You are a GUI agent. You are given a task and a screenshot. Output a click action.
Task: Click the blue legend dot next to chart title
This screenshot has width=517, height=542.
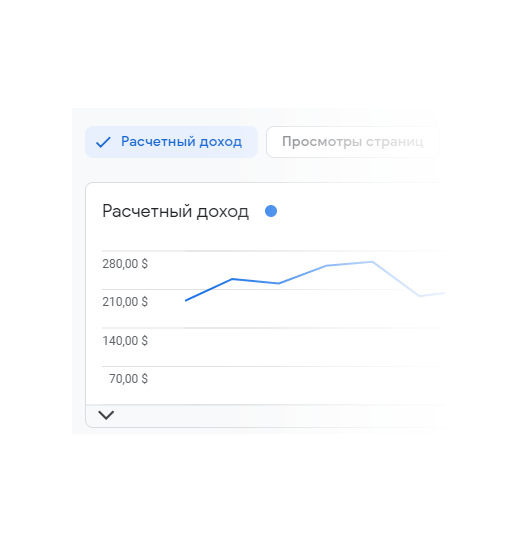271,211
